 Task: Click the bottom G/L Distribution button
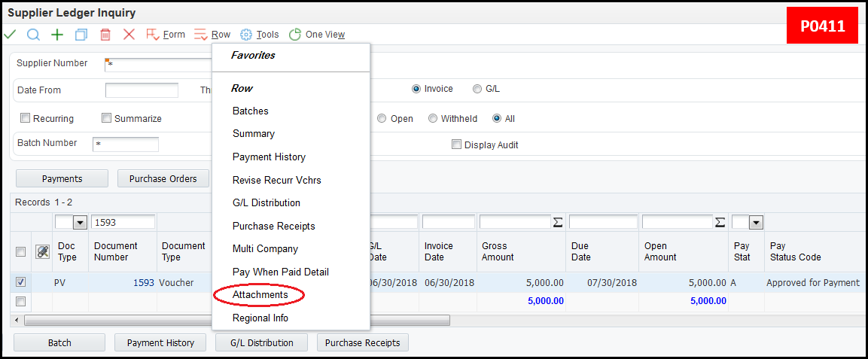click(x=262, y=343)
